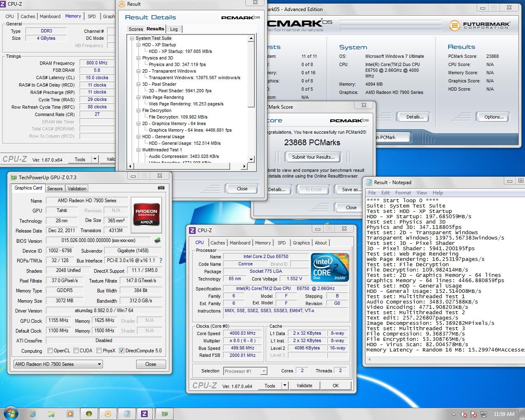Image resolution: width=525 pixels, height=420 pixels.
Task: Show hidden tray icons arrow
Action: point(454,414)
